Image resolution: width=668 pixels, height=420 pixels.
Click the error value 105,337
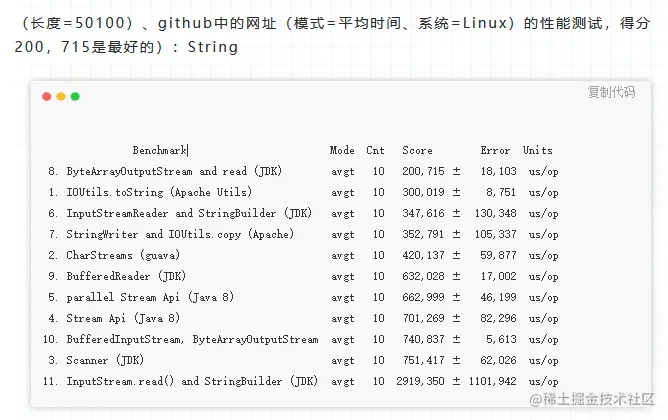pyautogui.click(x=495, y=234)
